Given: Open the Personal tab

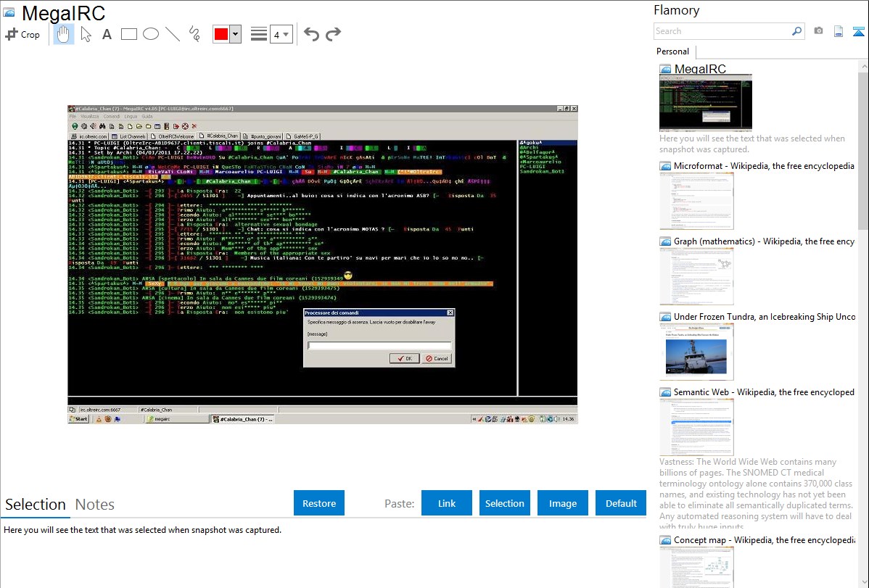Looking at the screenshot, I should [672, 51].
